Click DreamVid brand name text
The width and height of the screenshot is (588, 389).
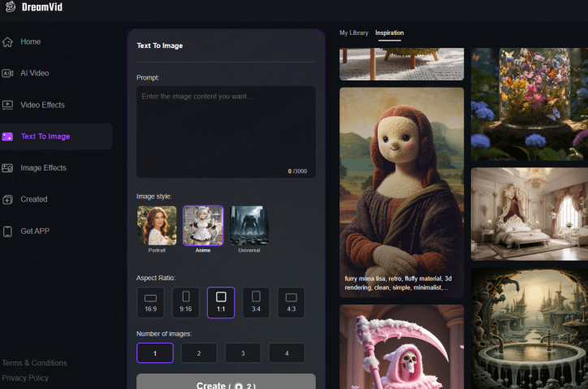point(42,6)
